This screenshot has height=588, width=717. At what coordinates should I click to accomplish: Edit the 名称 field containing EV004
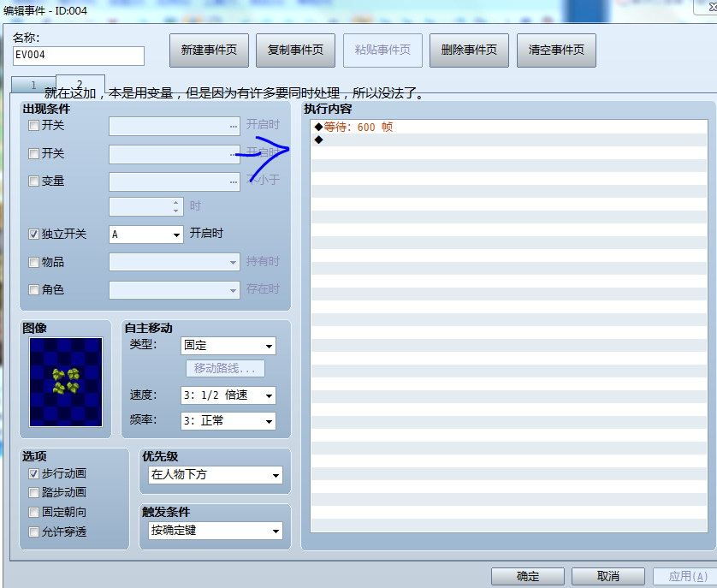tap(79, 56)
